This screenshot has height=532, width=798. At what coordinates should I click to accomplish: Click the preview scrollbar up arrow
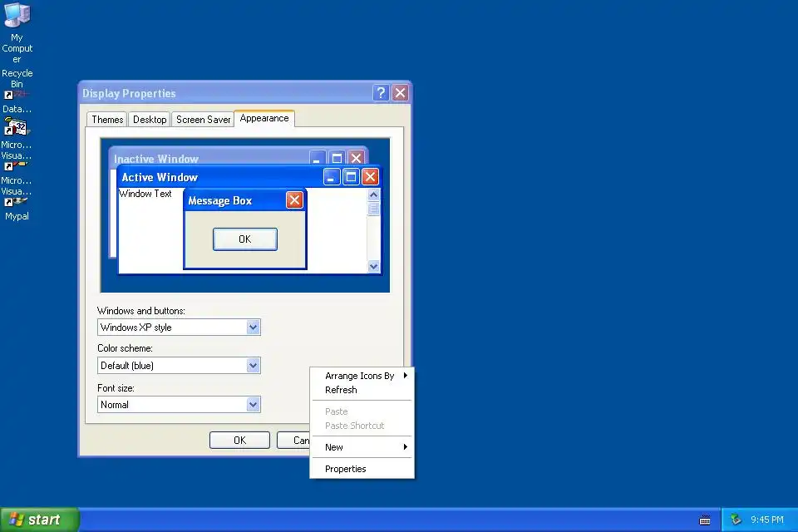(x=373, y=195)
